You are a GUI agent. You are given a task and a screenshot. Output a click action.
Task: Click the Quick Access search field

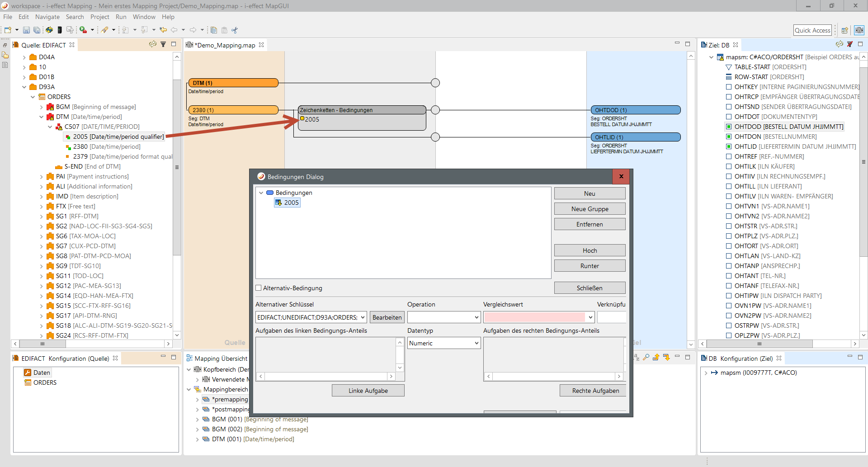812,30
